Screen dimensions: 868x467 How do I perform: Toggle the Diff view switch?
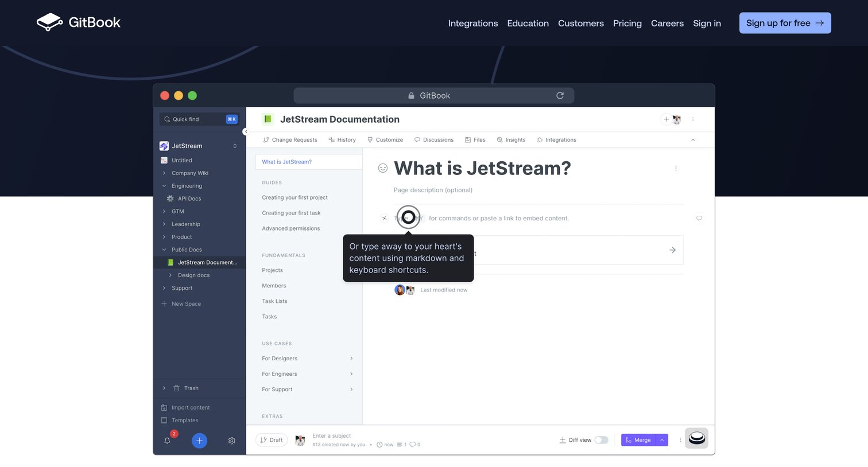(601, 440)
